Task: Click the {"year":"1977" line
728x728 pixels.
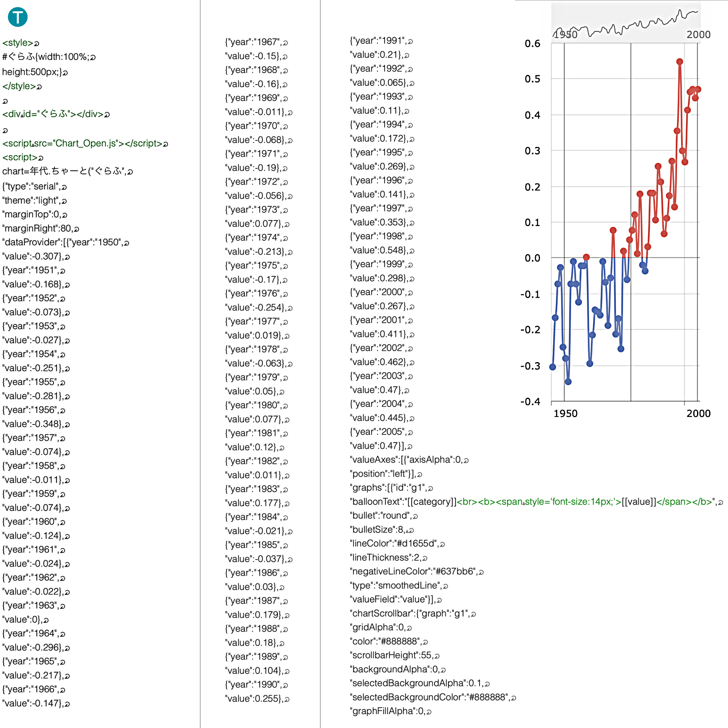Action: point(256,322)
